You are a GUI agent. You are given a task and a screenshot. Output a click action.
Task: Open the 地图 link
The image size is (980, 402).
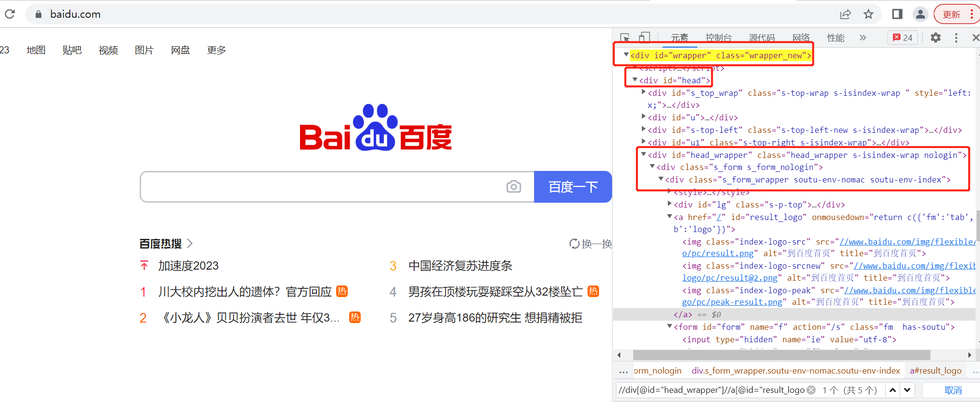[x=36, y=50]
